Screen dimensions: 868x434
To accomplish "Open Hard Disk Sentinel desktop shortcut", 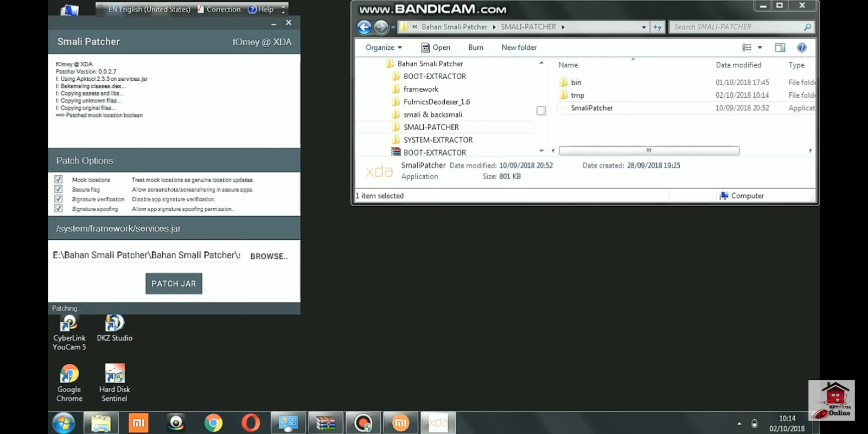I will 114,384.
